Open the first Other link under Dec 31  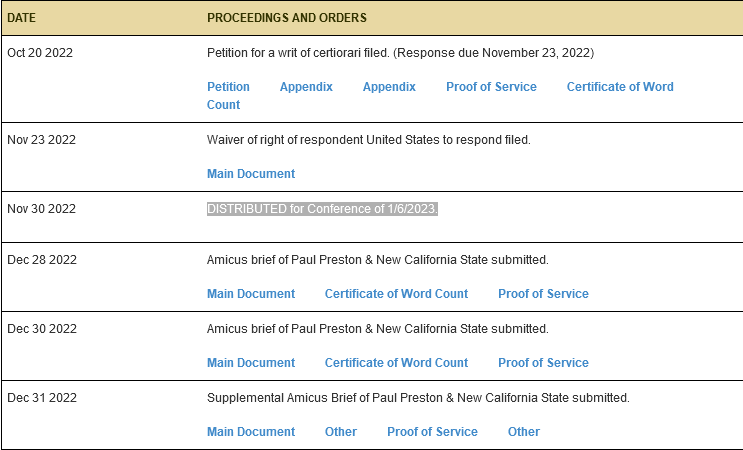pos(341,432)
